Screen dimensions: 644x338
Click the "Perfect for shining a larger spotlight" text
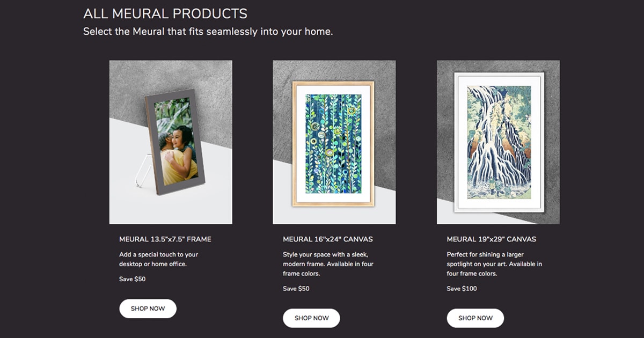pos(494,264)
